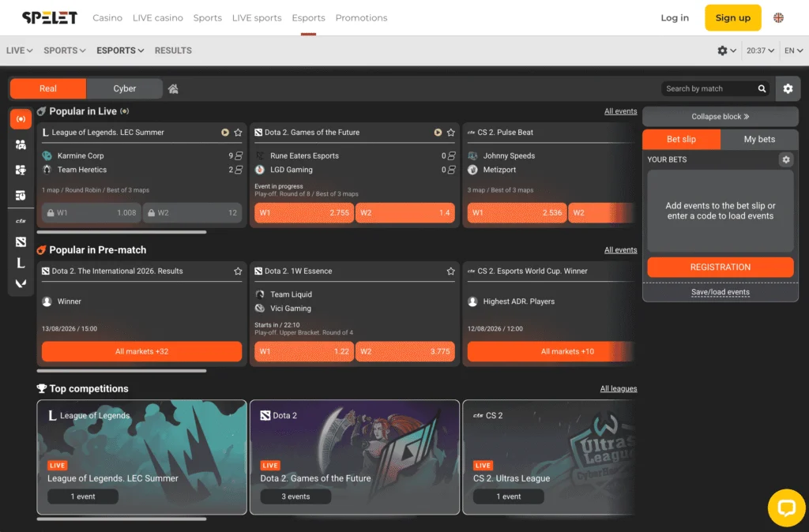Select the live broadcast sidebar icon
This screenshot has width=809, height=532.
point(21,119)
